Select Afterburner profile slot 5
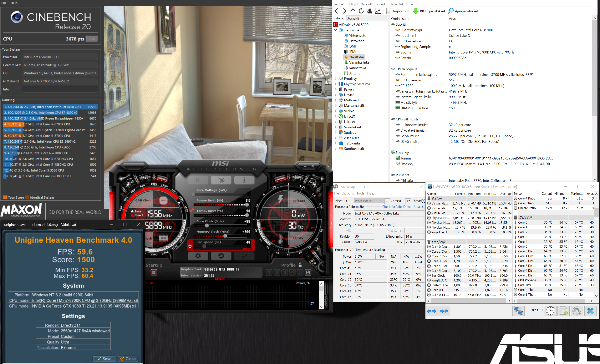Image resolution: width=600 pixels, height=364 pixels. pos(300,272)
